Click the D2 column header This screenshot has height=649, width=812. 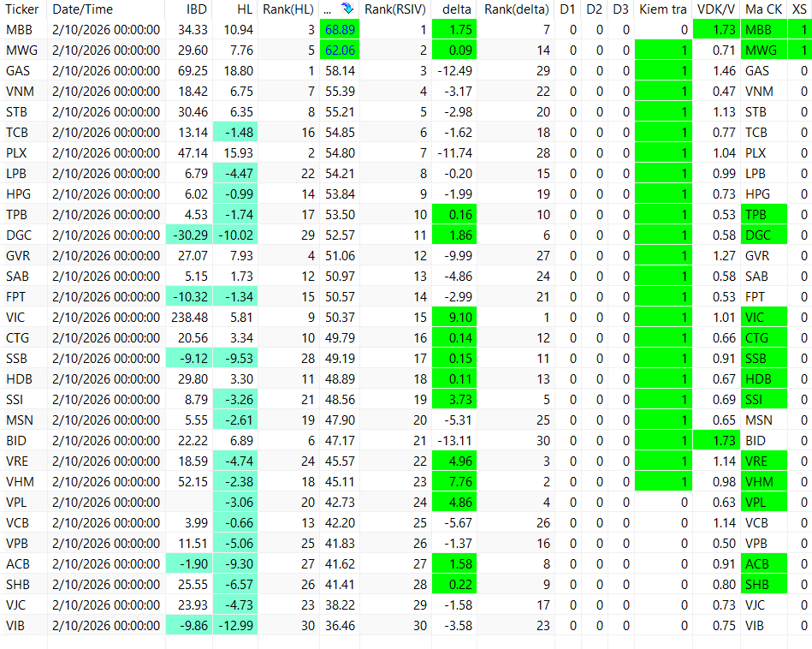pos(594,9)
